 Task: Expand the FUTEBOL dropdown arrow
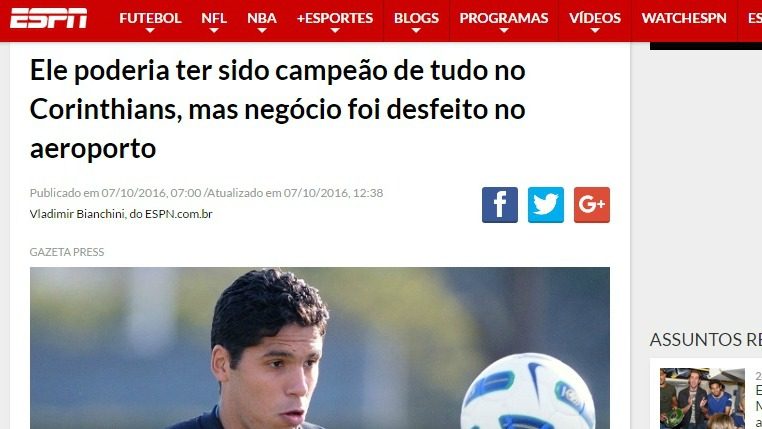(x=150, y=31)
